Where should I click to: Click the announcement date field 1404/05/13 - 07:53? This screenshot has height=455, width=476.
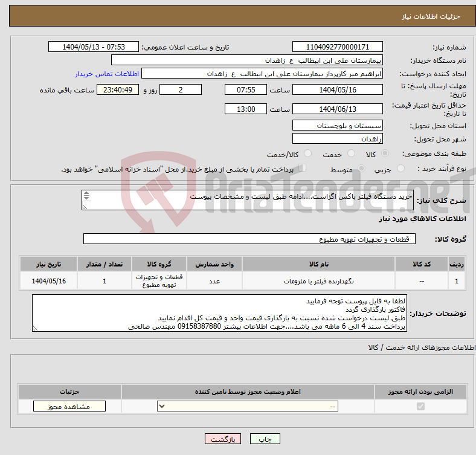pos(94,47)
